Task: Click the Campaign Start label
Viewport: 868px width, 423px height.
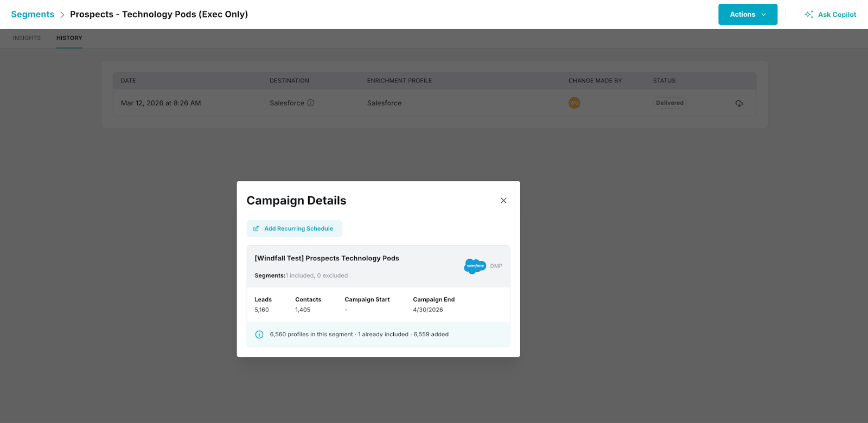Action: pos(367,299)
